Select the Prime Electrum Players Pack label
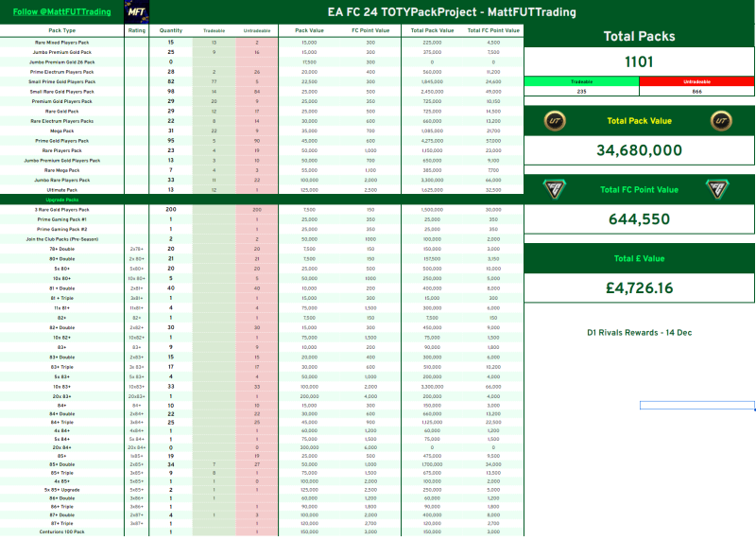 [x=62, y=72]
